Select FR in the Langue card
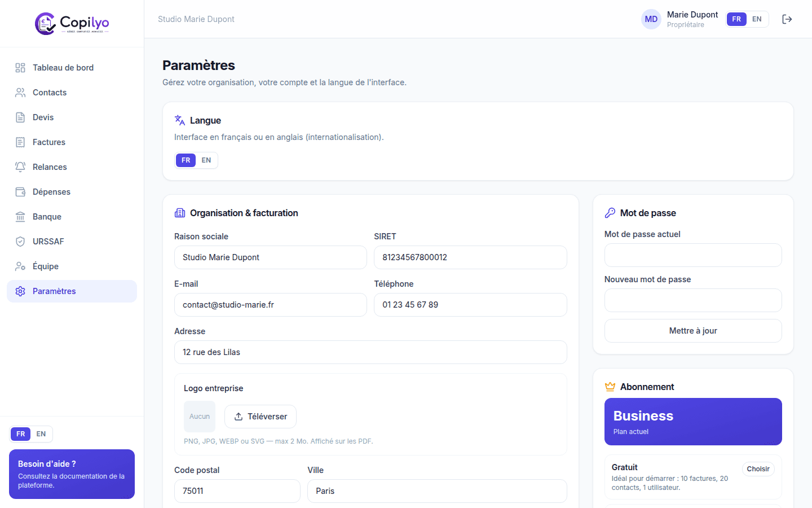The height and width of the screenshot is (508, 812). tap(186, 160)
